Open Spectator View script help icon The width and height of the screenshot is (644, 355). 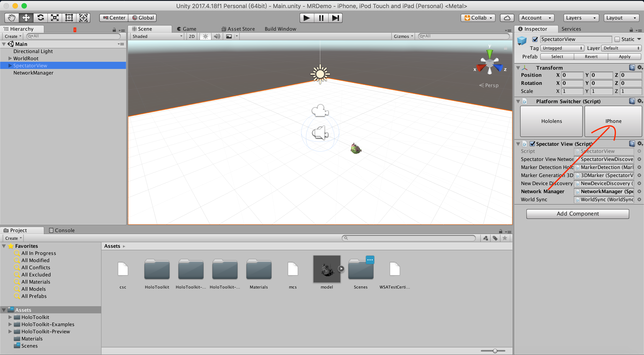click(632, 144)
